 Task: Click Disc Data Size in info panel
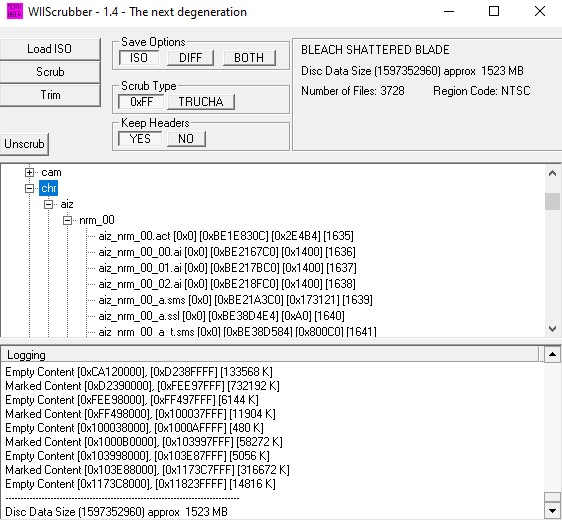(x=412, y=71)
